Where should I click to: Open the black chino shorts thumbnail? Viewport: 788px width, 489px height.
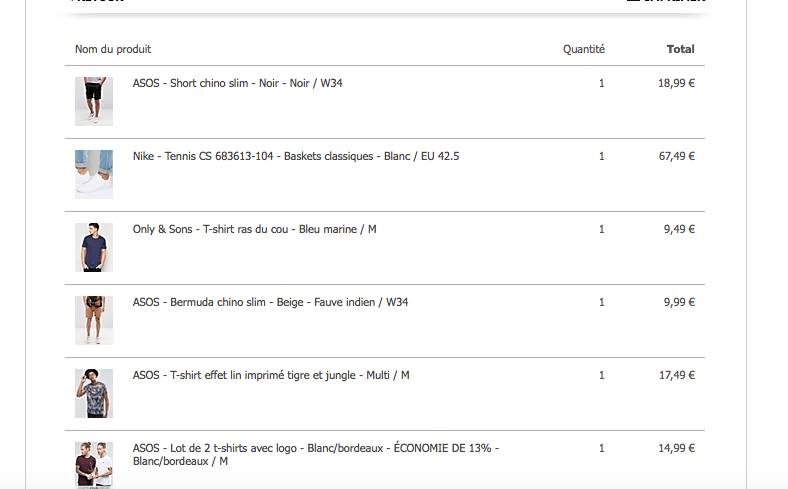click(94, 101)
